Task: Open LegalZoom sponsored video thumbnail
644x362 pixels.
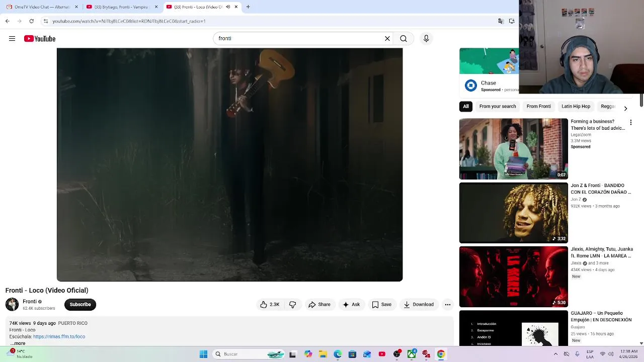Action: point(513,149)
